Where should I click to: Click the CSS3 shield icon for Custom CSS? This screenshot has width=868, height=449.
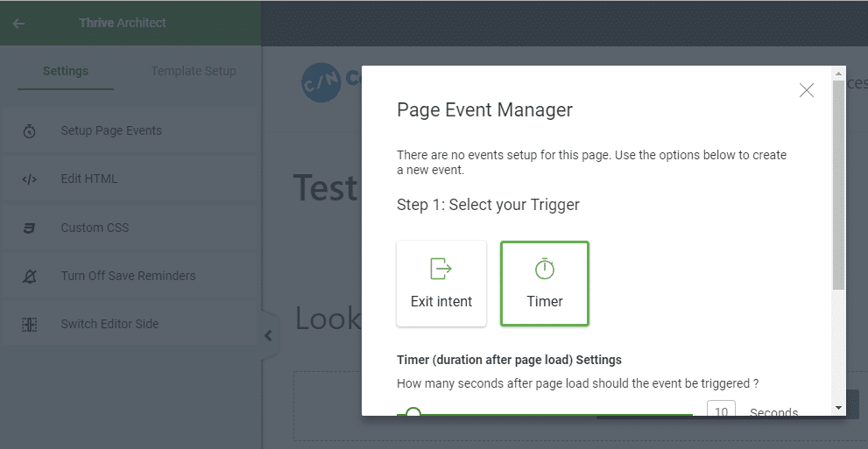[x=29, y=228]
